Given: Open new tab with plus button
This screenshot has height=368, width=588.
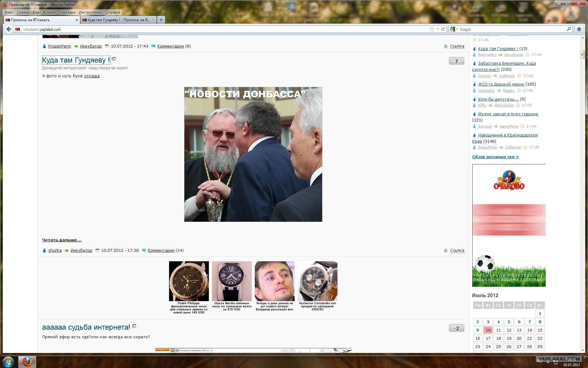Looking at the screenshot, I should tap(161, 20).
